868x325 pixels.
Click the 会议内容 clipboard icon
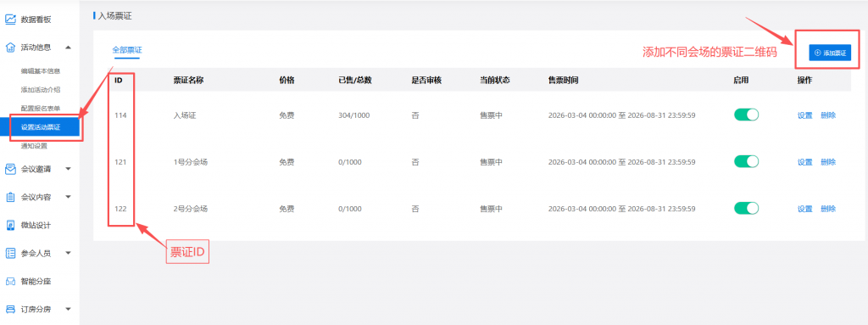click(10, 198)
